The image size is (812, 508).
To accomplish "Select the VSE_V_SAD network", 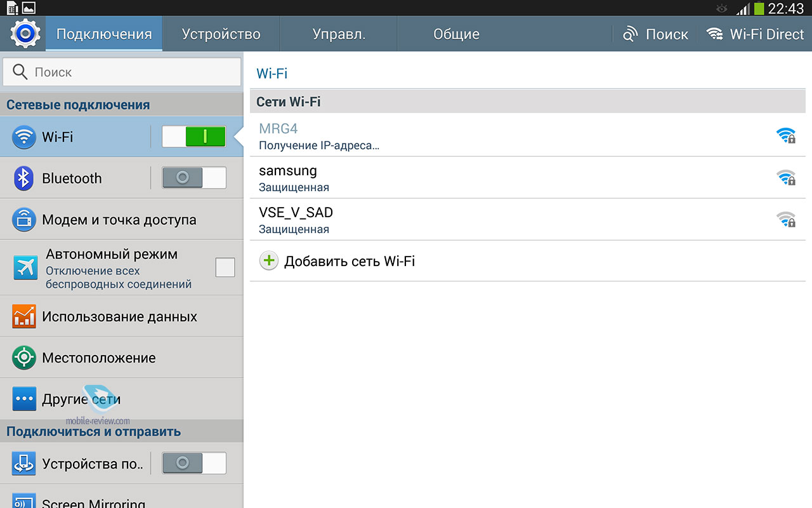I will (x=528, y=220).
